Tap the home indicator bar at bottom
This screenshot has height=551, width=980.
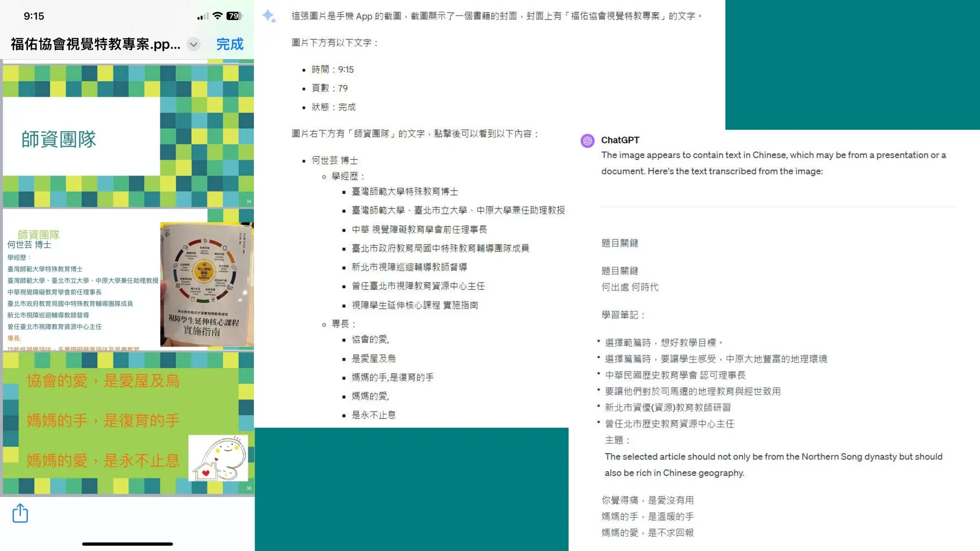coord(127,544)
